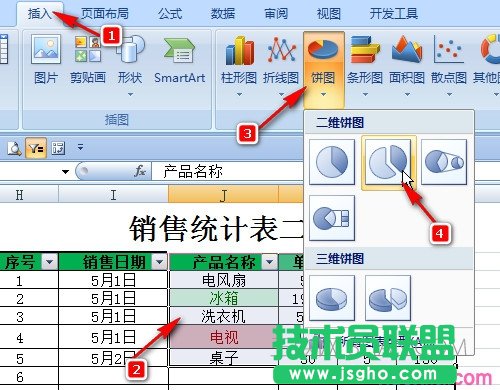
Task: Choose the 3D pie chart
Action: 332,298
